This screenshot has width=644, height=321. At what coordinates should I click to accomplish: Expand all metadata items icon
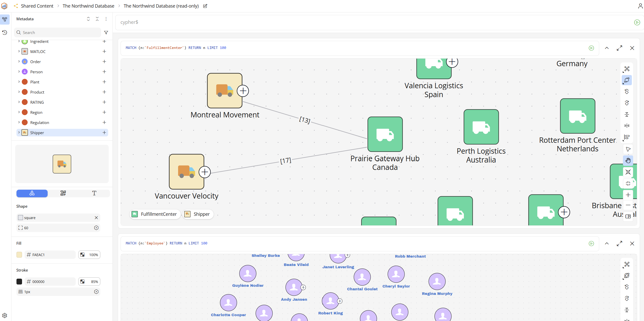tap(88, 19)
